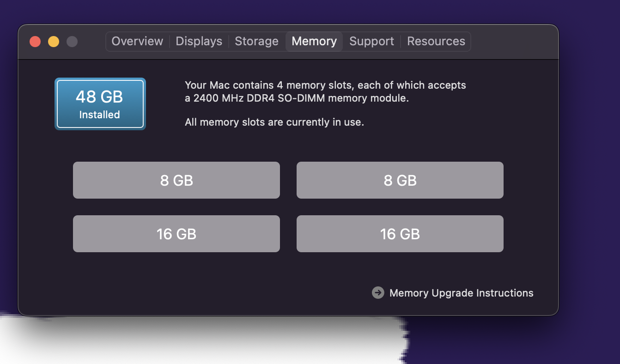Click the memory slots usage message
This screenshot has width=620, height=364.
click(275, 122)
